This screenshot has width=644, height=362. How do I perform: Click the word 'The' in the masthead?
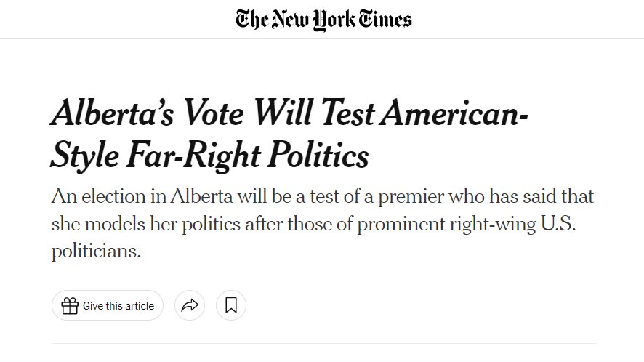pyautogui.click(x=252, y=19)
